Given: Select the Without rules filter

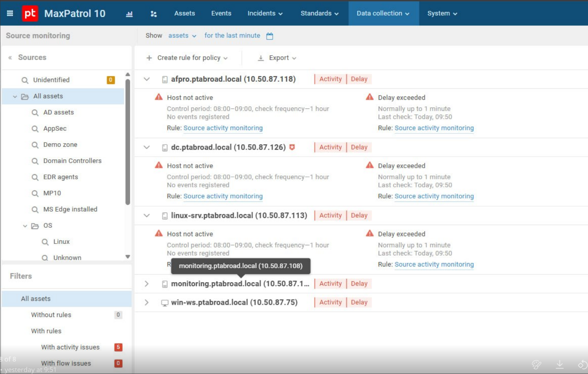Looking at the screenshot, I should point(66,315).
